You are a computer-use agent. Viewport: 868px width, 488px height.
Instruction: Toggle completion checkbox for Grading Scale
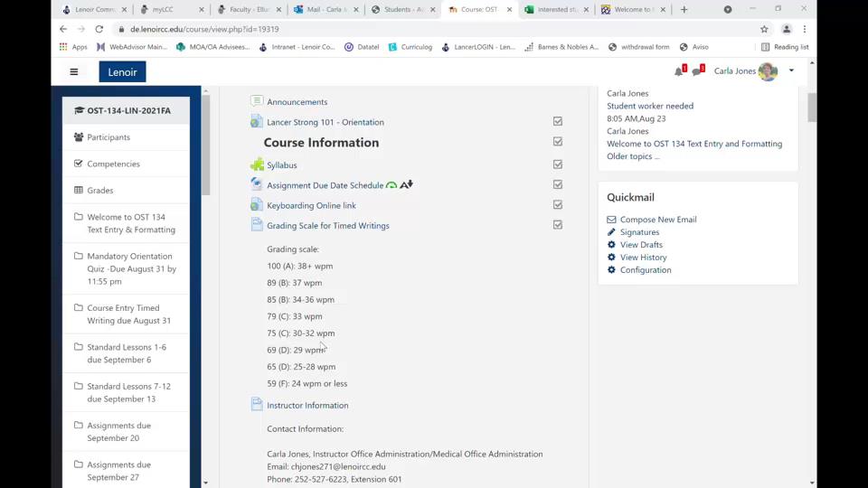click(558, 225)
